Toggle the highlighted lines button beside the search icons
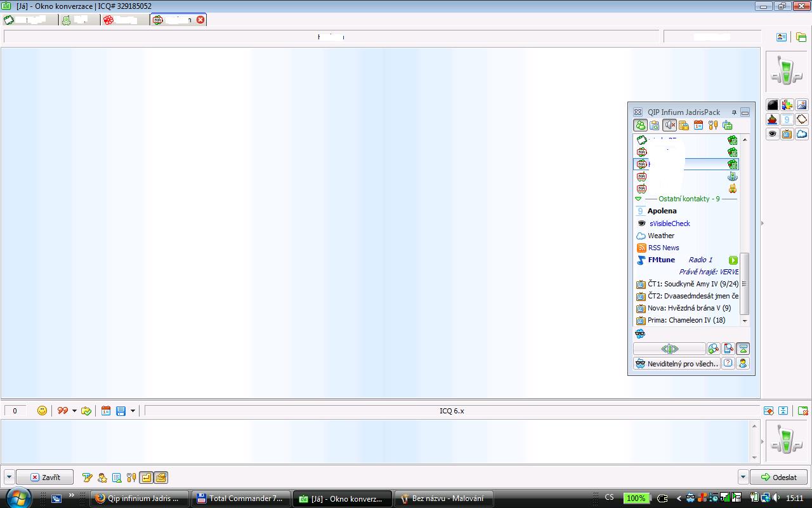 [743, 349]
